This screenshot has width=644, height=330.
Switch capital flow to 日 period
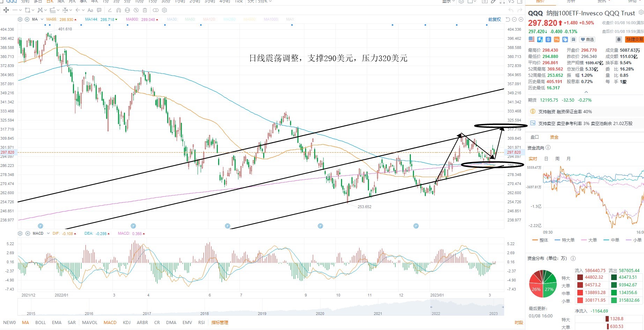[546, 159]
